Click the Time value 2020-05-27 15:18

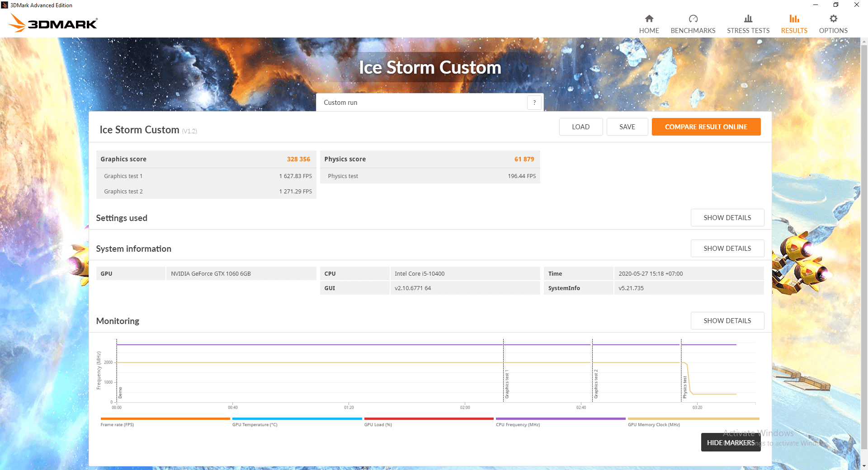(689, 274)
